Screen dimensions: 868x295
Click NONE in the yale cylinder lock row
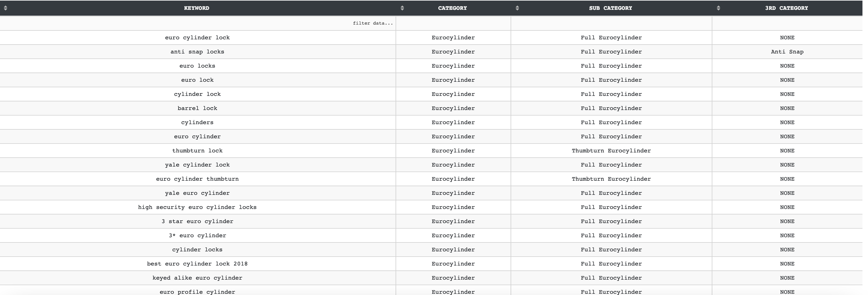[x=787, y=165]
